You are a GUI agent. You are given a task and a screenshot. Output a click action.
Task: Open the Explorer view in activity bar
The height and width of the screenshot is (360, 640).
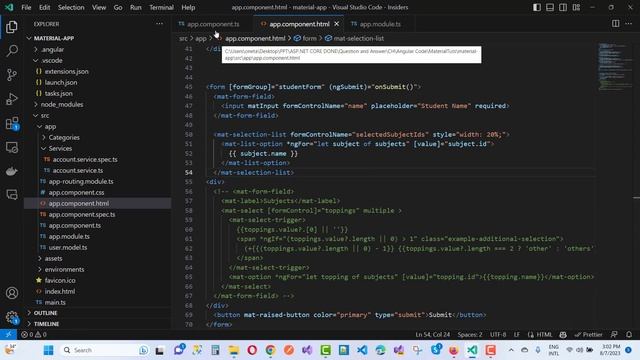[x=12, y=27]
